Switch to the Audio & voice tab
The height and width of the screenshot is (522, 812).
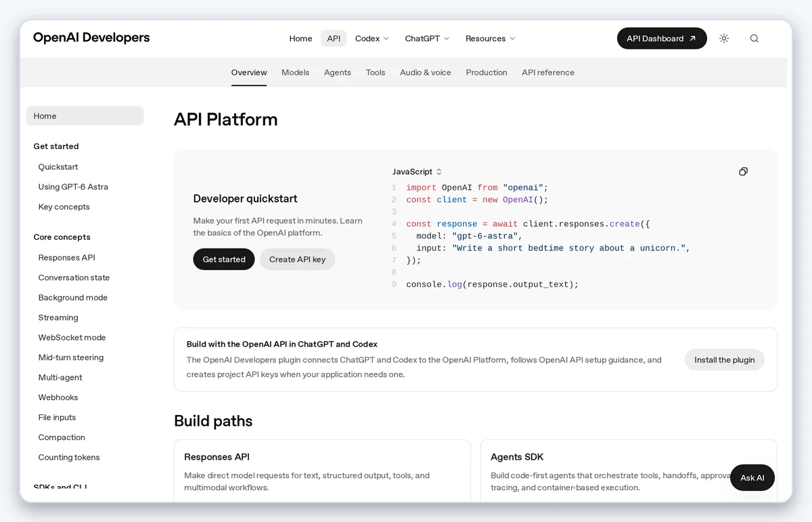coord(426,72)
